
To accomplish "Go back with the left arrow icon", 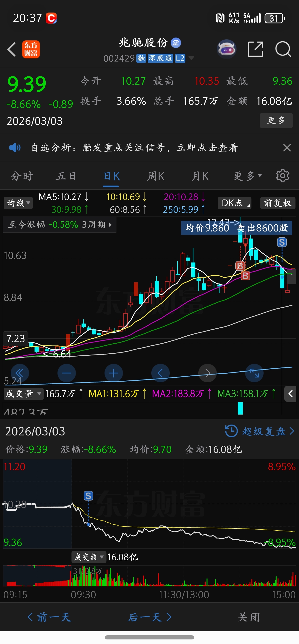I will 12,49.
